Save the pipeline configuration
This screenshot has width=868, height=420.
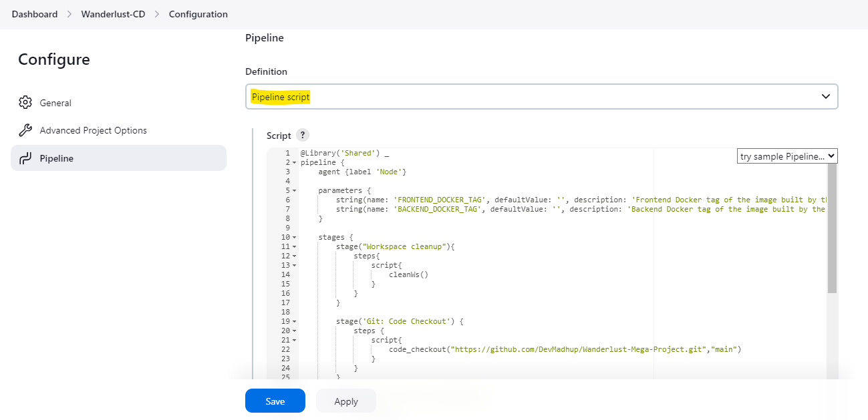tap(275, 401)
